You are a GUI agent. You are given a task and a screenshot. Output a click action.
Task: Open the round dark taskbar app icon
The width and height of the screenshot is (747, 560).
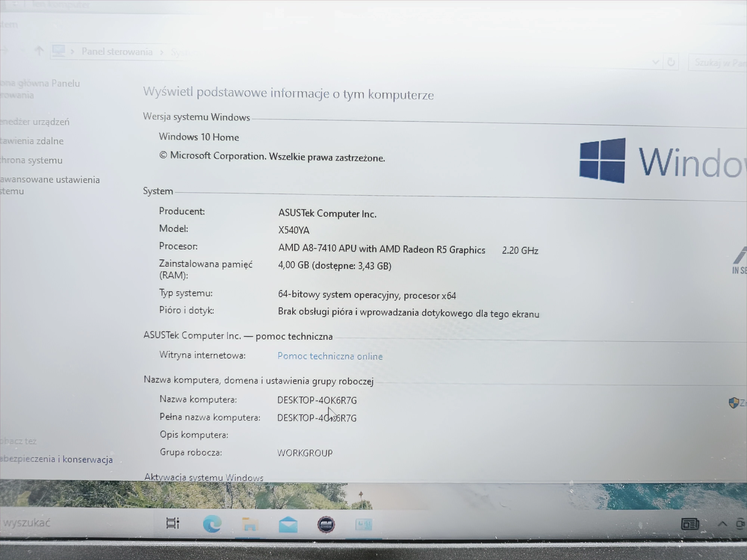(326, 525)
